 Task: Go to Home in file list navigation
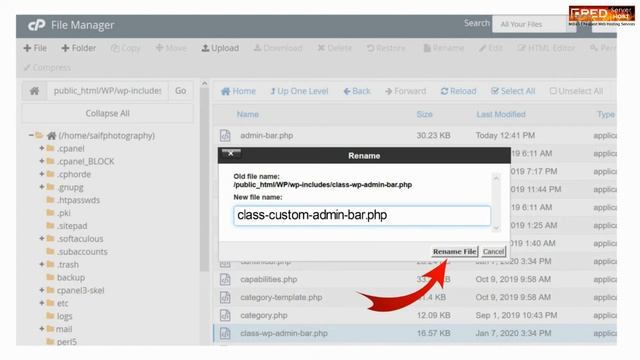coord(238,91)
